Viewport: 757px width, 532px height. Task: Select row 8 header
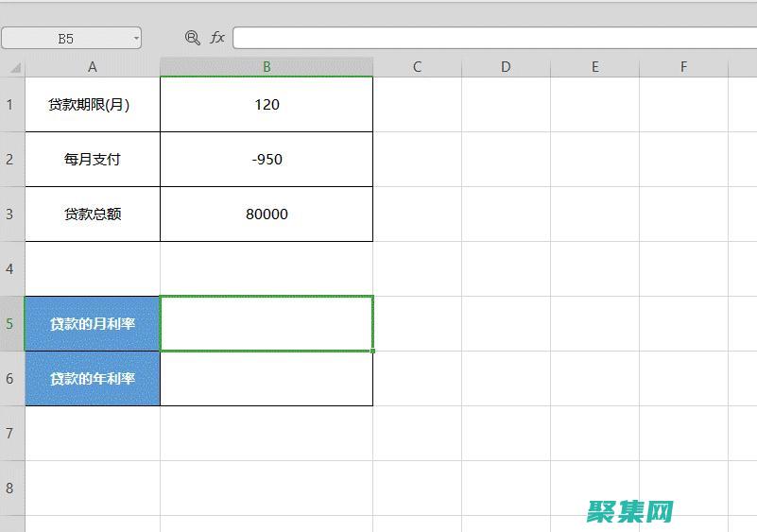click(x=10, y=488)
